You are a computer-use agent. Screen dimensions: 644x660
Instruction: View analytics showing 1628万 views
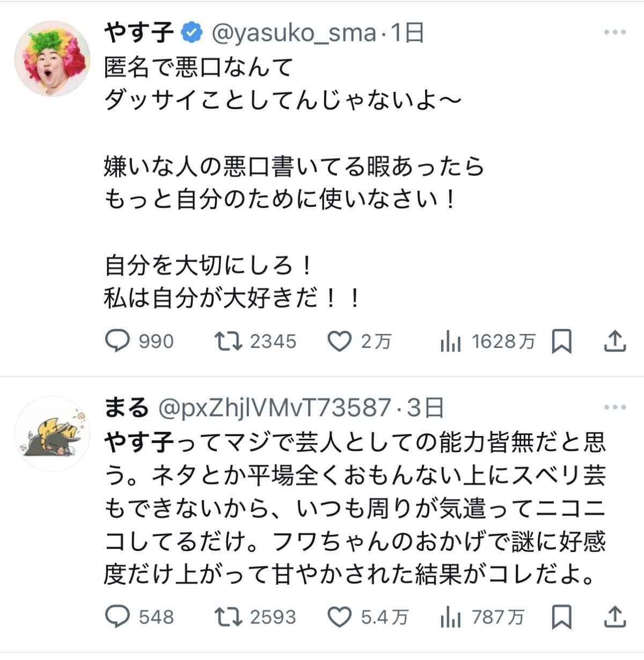[451, 342]
